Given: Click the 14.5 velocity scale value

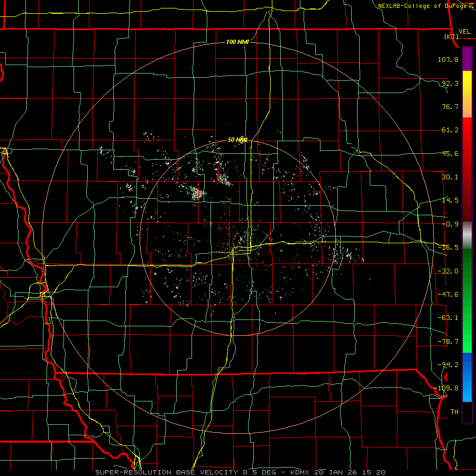Looking at the screenshot, I should pos(450,200).
